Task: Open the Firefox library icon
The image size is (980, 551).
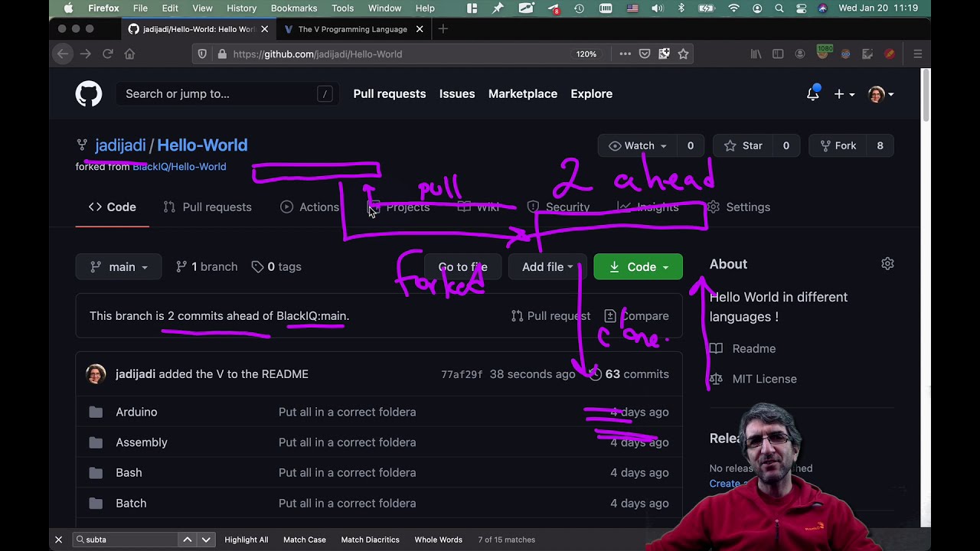Action: 756,54
